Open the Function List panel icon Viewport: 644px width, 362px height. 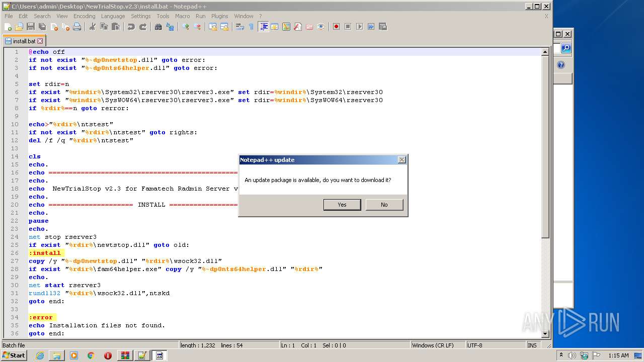point(298,27)
